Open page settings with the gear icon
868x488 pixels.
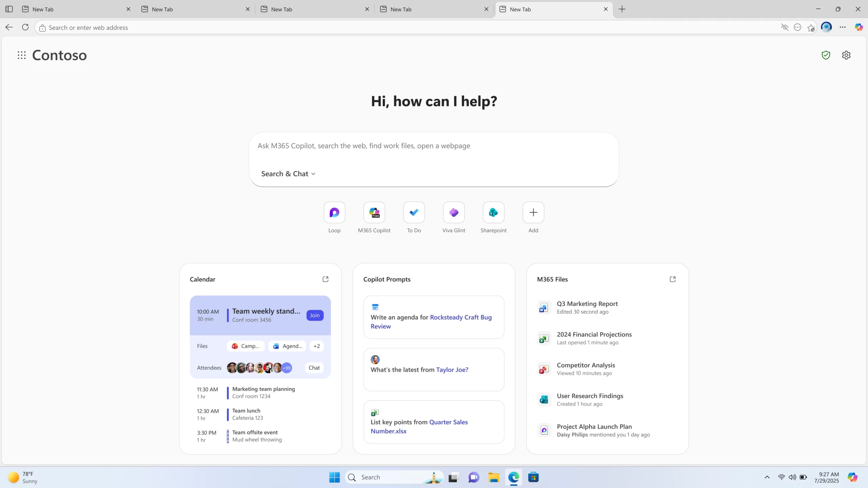[846, 55]
